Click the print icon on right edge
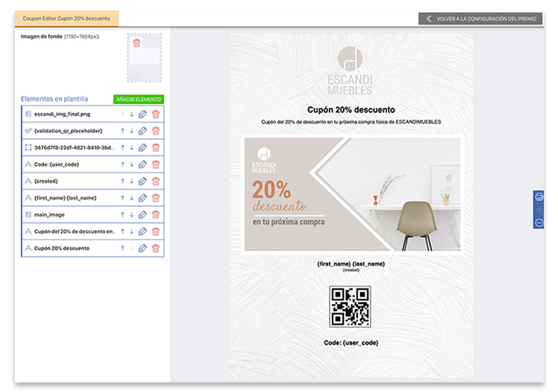The height and width of the screenshot is (392, 558). pos(539,196)
